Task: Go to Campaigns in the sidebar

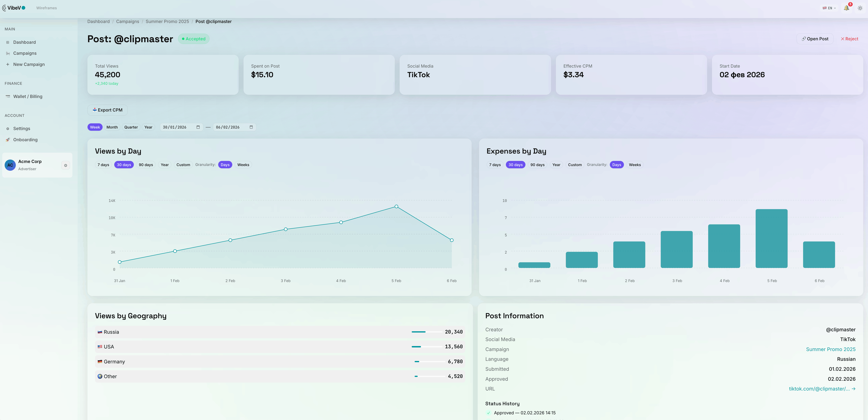Action: click(25, 53)
